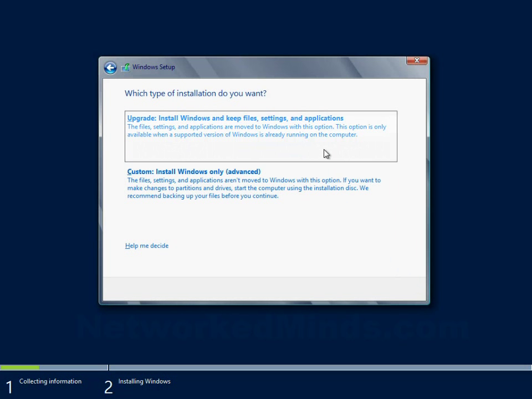Open the Help me decide link
This screenshot has width=532, height=399.
[x=146, y=245]
